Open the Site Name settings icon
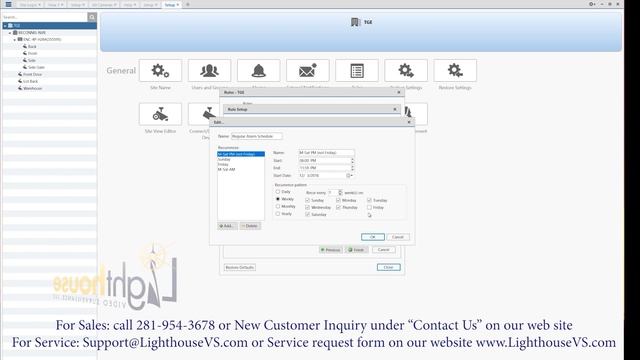640x360 pixels. [x=160, y=71]
